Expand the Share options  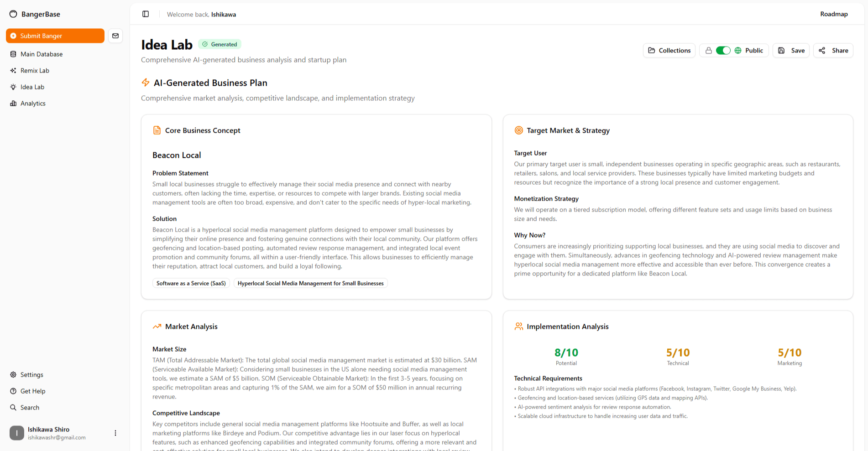click(833, 50)
